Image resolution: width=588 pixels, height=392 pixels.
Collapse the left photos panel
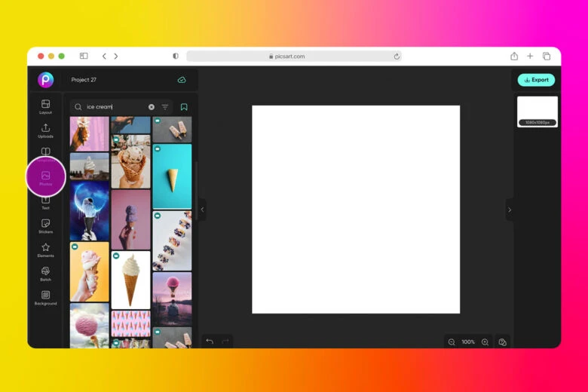click(202, 210)
